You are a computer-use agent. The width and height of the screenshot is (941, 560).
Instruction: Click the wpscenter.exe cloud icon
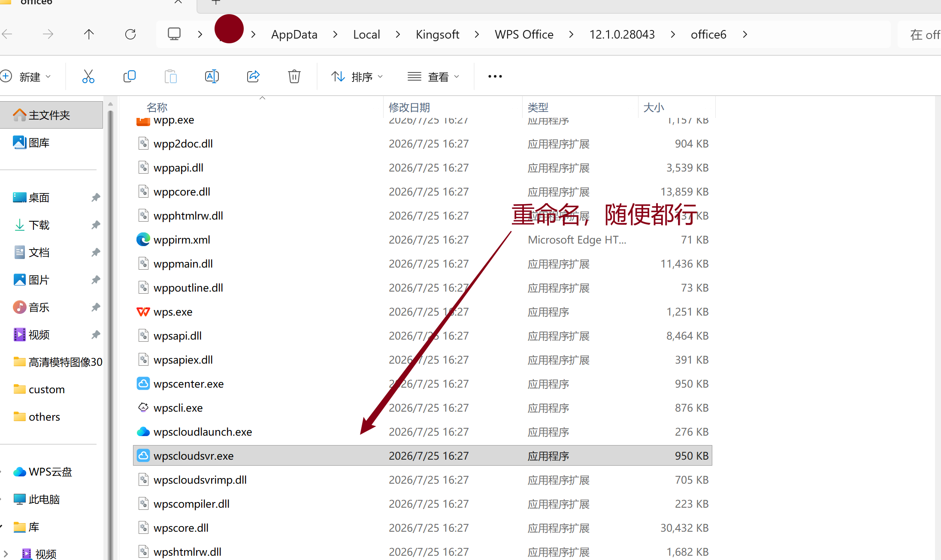143,384
